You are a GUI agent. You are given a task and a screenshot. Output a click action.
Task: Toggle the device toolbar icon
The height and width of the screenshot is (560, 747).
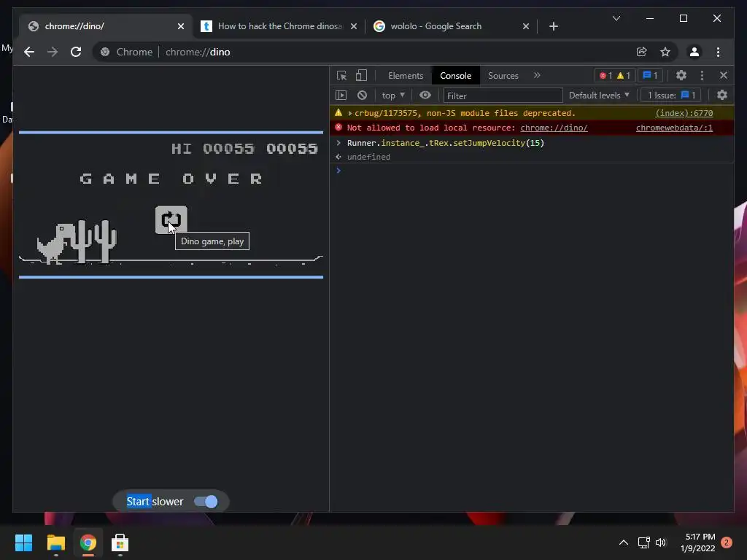362,75
